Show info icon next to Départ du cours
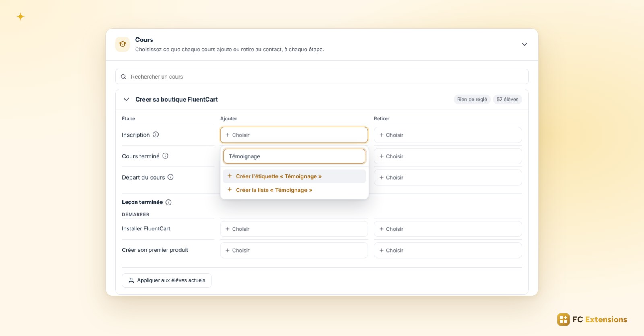 click(171, 177)
